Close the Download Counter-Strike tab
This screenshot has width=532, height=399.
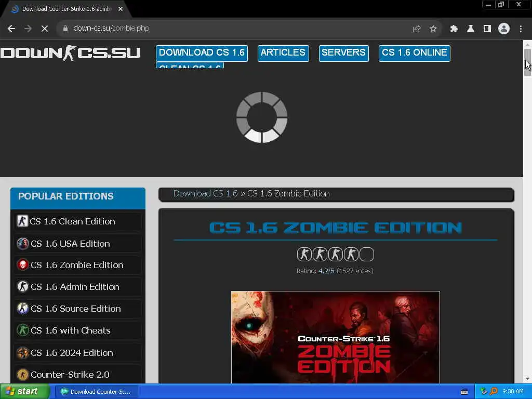(x=121, y=9)
